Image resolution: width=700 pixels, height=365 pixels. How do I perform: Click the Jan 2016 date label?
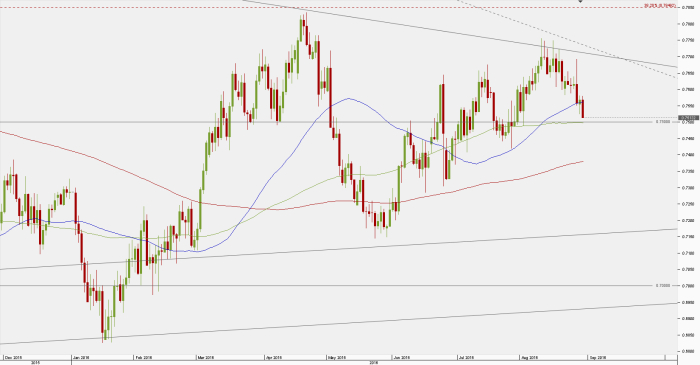click(81, 357)
